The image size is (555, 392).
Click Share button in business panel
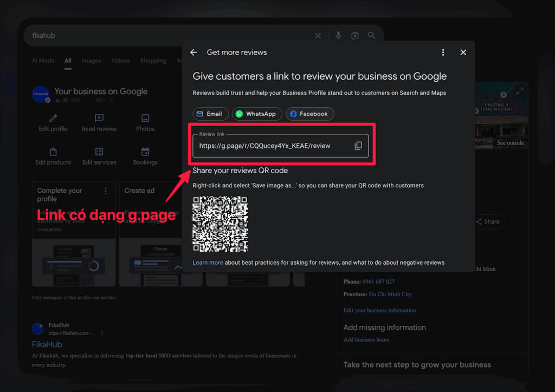click(488, 221)
